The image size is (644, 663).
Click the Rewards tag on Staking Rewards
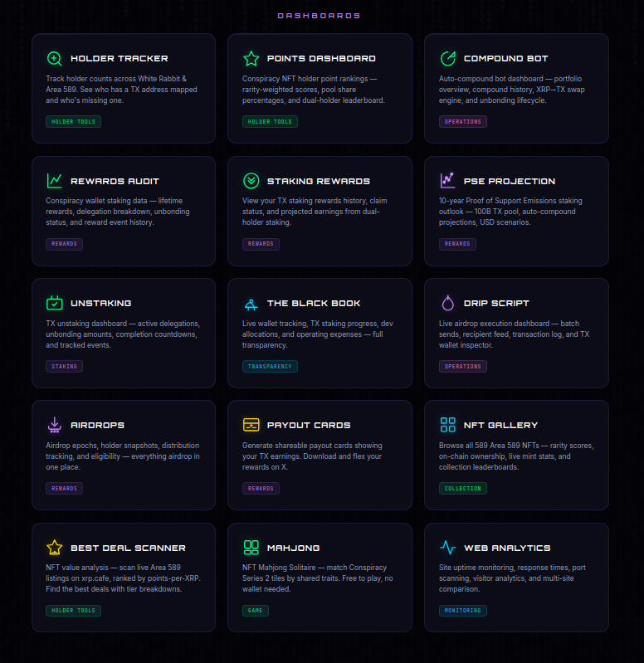pos(261,244)
